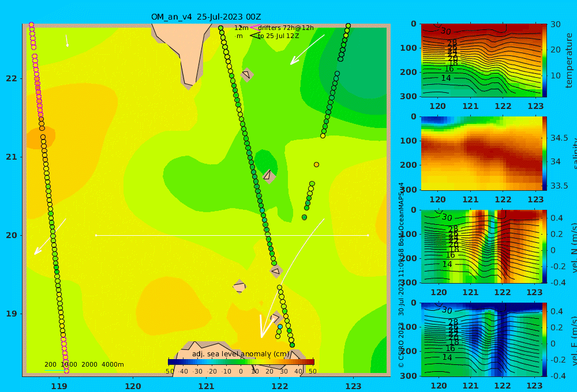Click the label "adj. sea level anomaly (cm)"
This screenshot has height=392, width=577.
tap(241, 354)
